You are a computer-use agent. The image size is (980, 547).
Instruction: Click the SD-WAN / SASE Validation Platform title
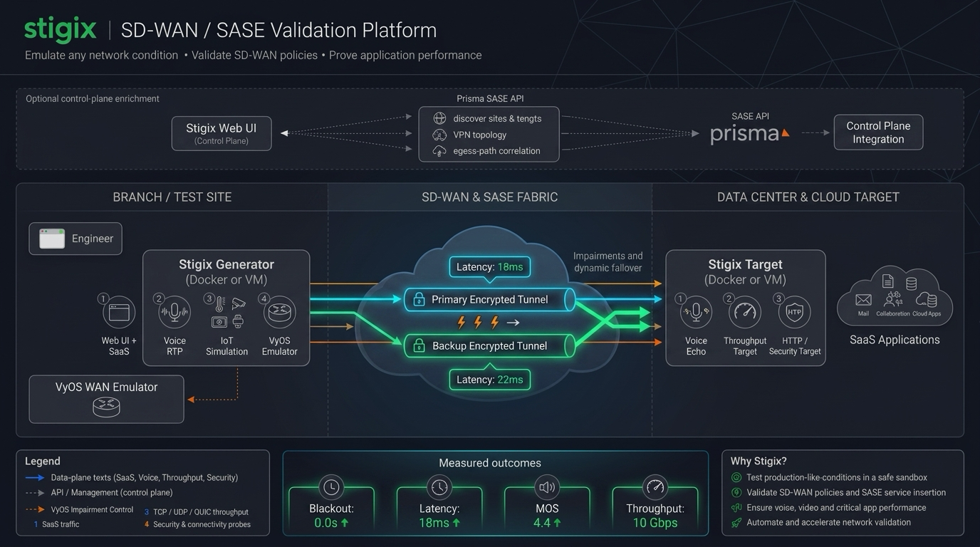(278, 30)
